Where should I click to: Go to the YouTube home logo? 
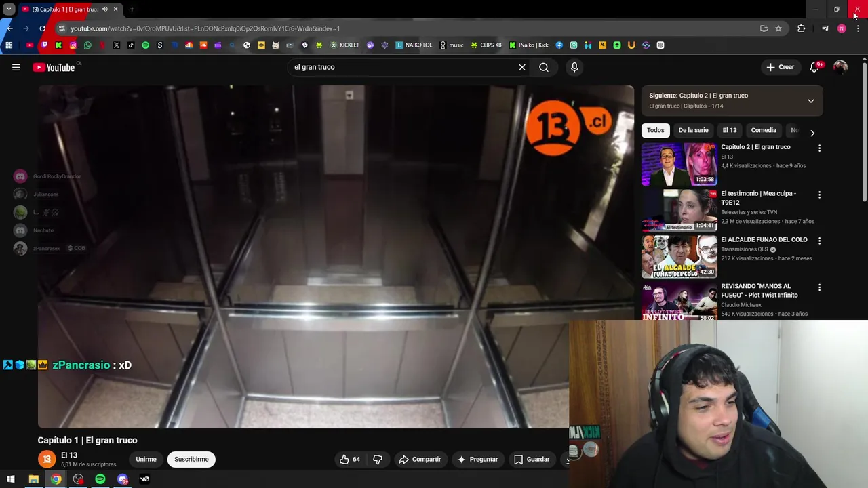(54, 67)
